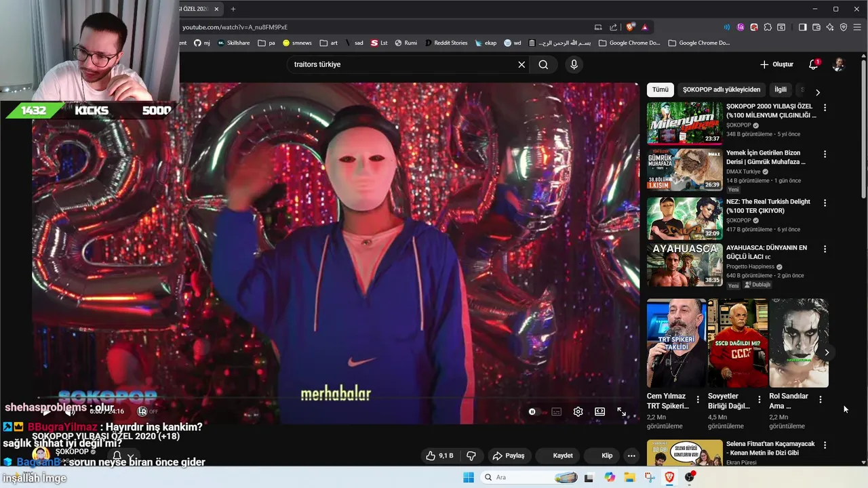
Task: Expand the 'pa' bookmarks folder
Action: click(267, 43)
